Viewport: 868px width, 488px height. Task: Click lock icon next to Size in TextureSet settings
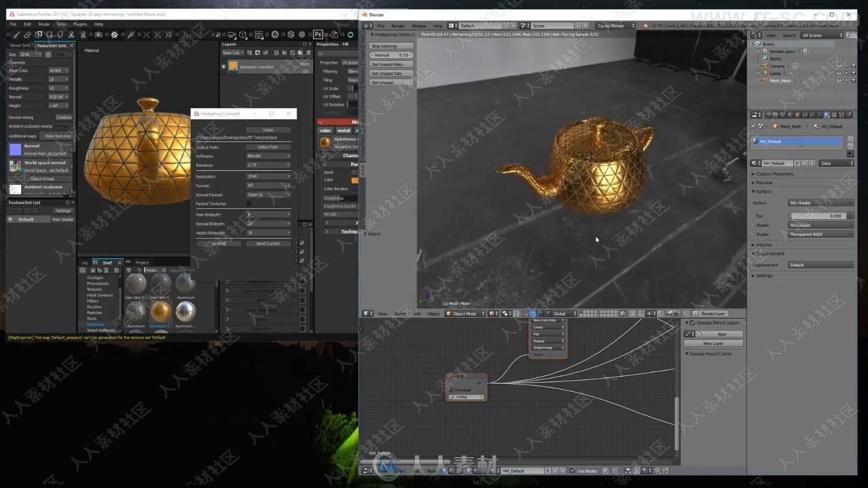[48, 55]
